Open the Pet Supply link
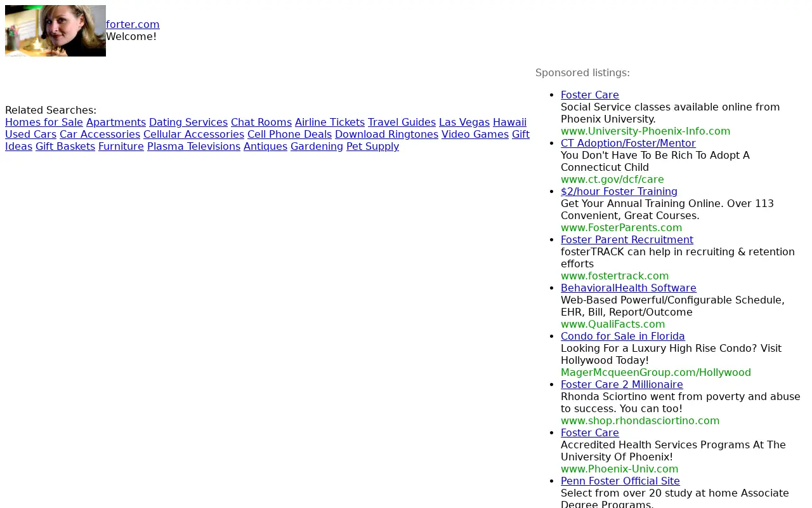 coord(372,147)
